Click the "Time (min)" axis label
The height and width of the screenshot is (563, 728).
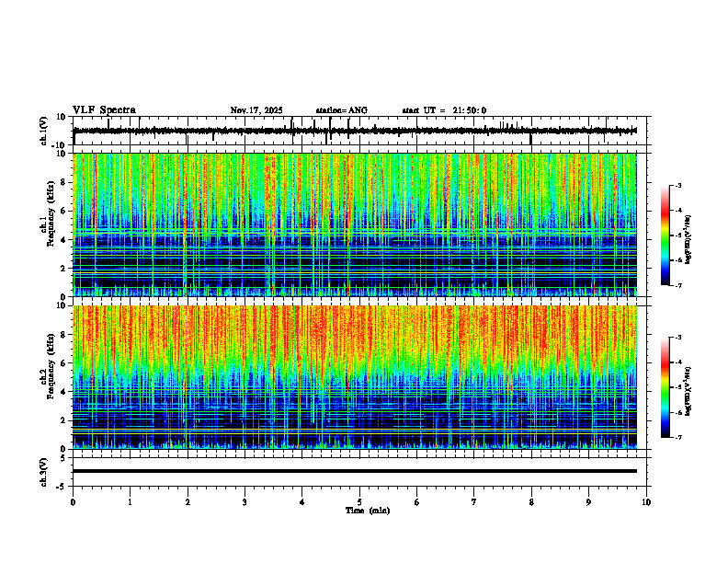pos(368,511)
